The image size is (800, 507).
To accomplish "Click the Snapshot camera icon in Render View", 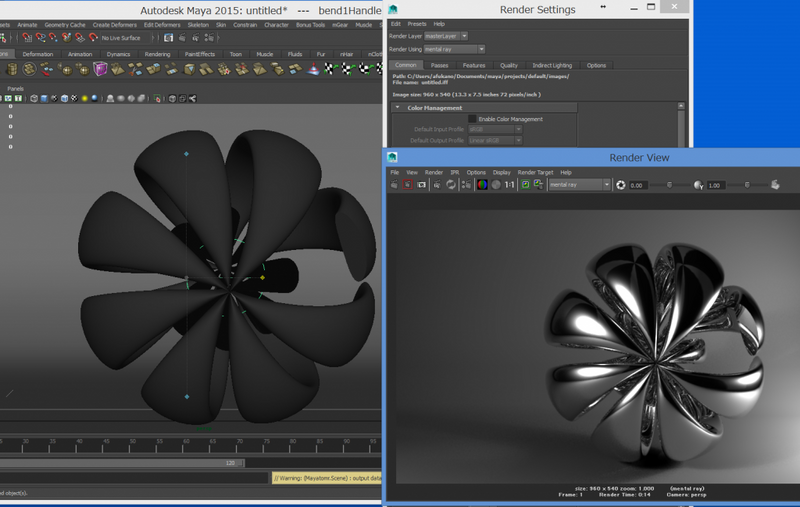I will click(x=422, y=185).
